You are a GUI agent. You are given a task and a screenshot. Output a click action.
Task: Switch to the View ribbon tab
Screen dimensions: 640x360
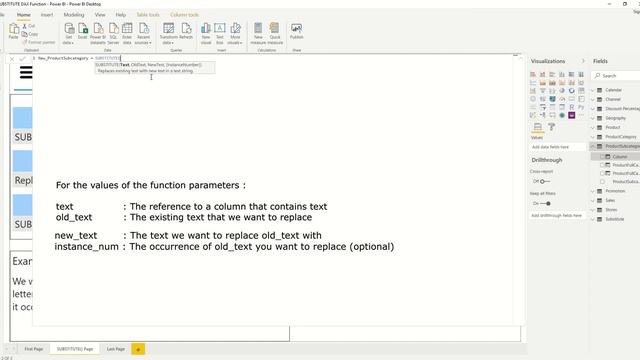pos(100,15)
